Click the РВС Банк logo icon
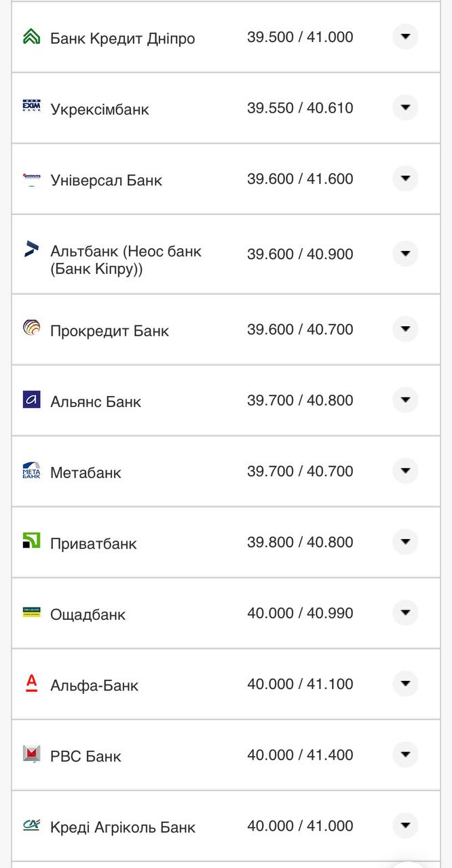Viewport: 452px width, 868px height. (31, 753)
